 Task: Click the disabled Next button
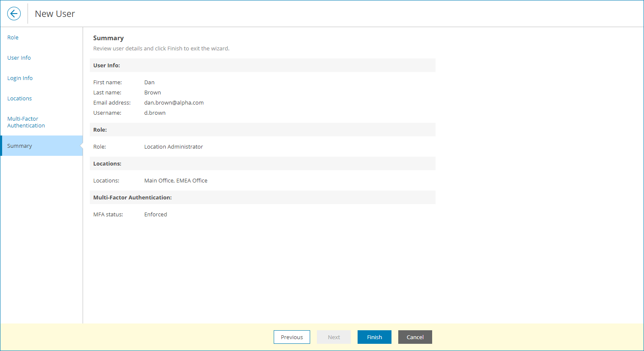coord(334,337)
